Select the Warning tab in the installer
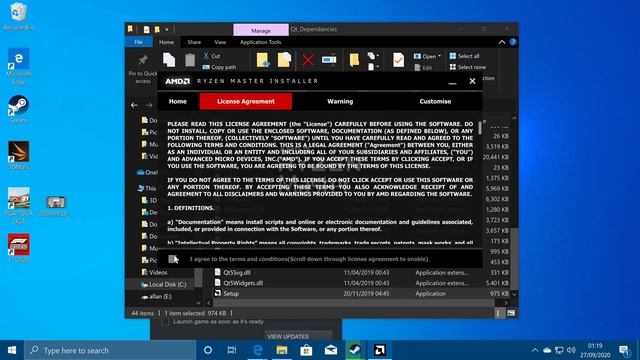Screen dimensions: 640x360 (340, 101)
